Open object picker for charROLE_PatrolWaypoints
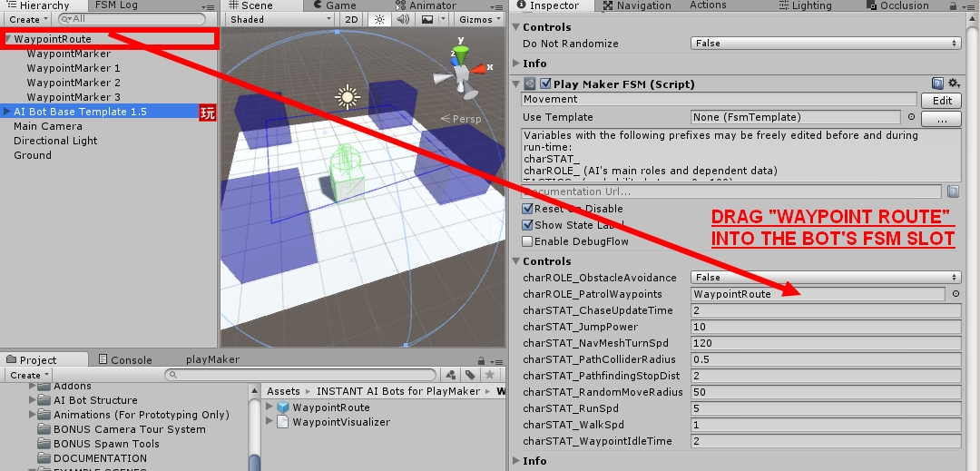 pyautogui.click(x=955, y=294)
